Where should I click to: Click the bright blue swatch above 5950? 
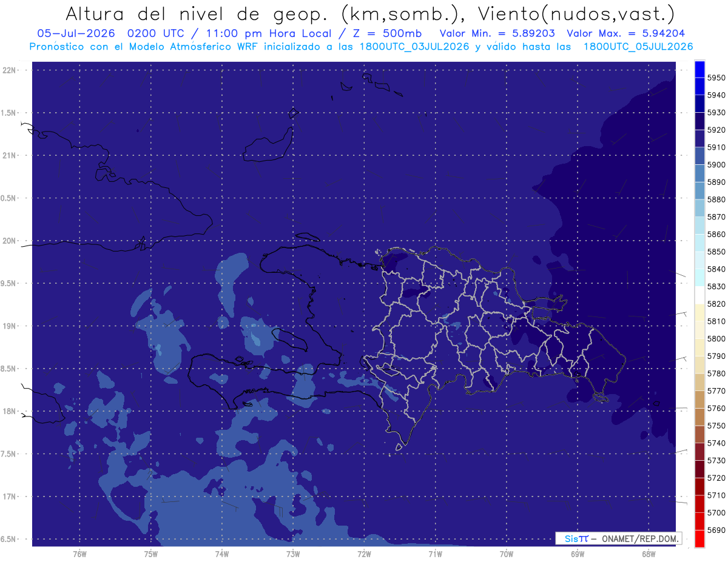(699, 69)
